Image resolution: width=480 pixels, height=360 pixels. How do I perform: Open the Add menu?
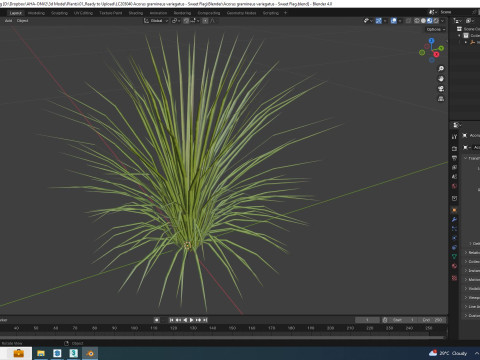[8, 21]
